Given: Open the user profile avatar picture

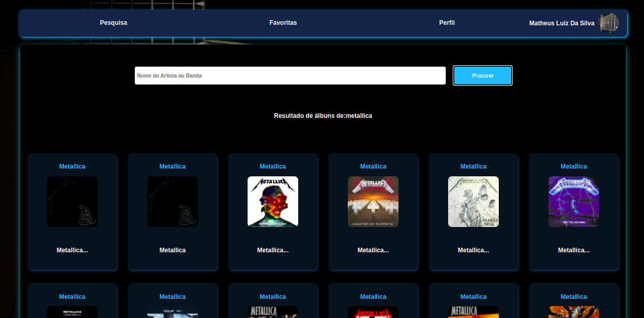Looking at the screenshot, I should coord(608,23).
